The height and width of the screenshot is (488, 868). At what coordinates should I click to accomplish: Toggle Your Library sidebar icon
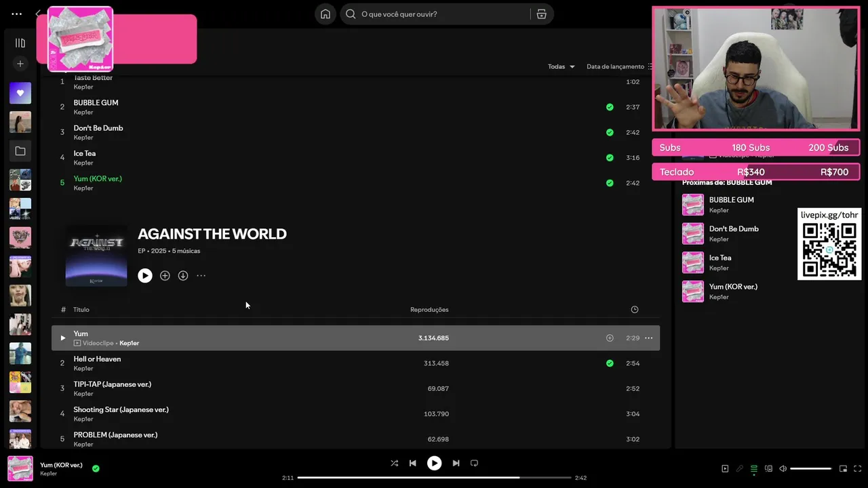coord(20,43)
